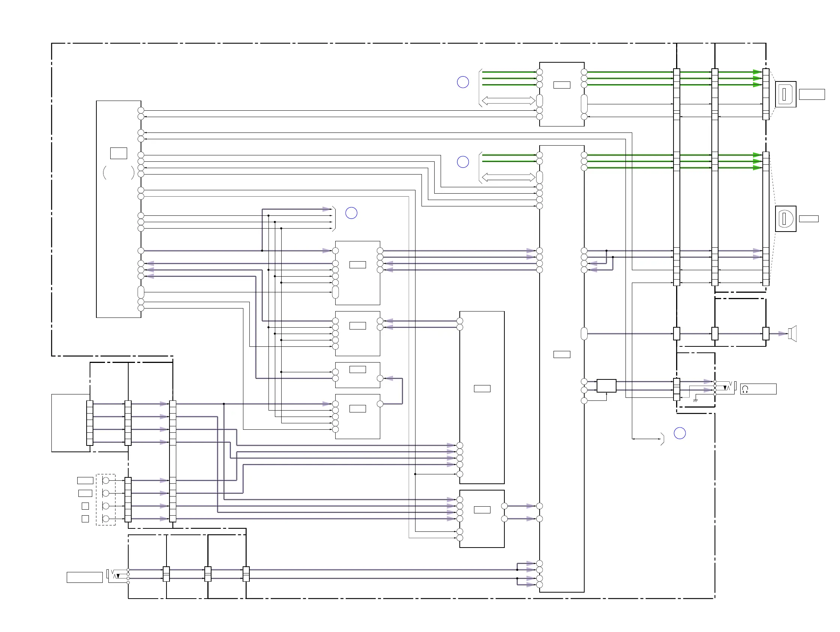Image resolution: width=840 pixels, height=632 pixels.
Task: Click the lower hollow double-headed arrow
Action: click(x=508, y=177)
